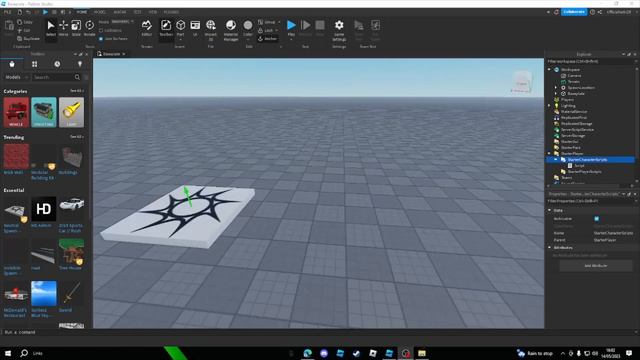The width and height of the screenshot is (640, 360).
Task: Click the Toolbox search field
Action: pos(53,77)
